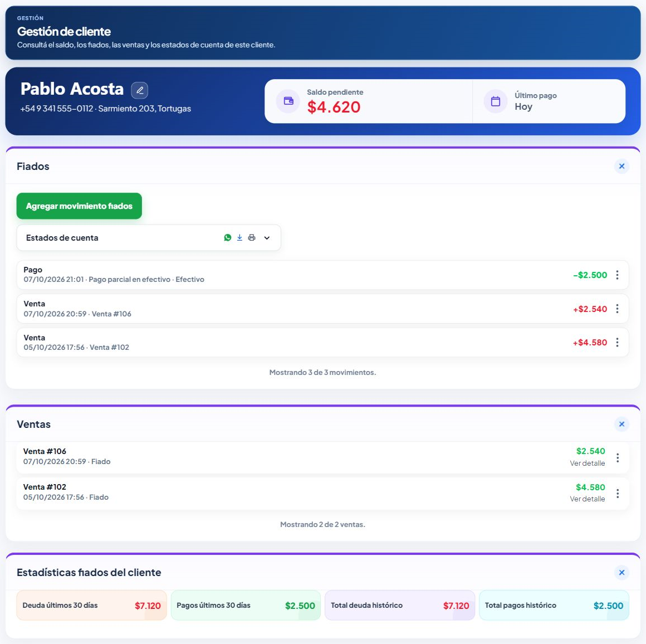
Task: Click 'Mostrando 3 de 3 movimientos.' text
Action: click(322, 373)
